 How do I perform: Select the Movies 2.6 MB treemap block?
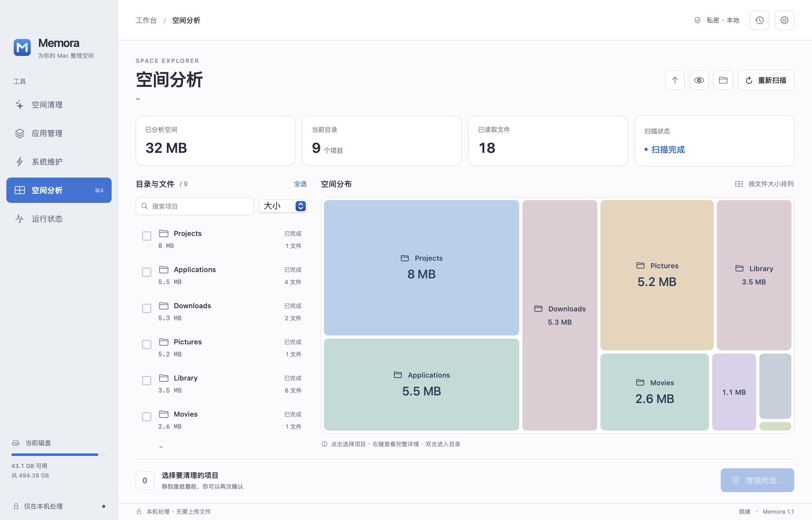(655, 392)
